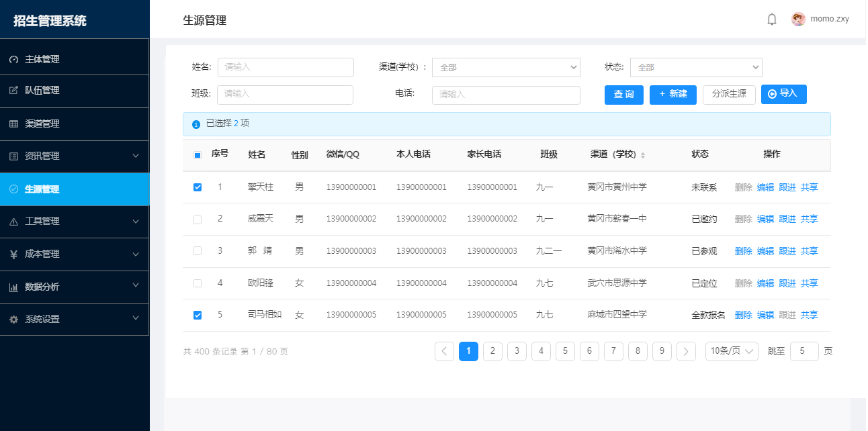Check the row for 欧阳锋
Viewport: 868px width, 431px height.
(x=198, y=283)
